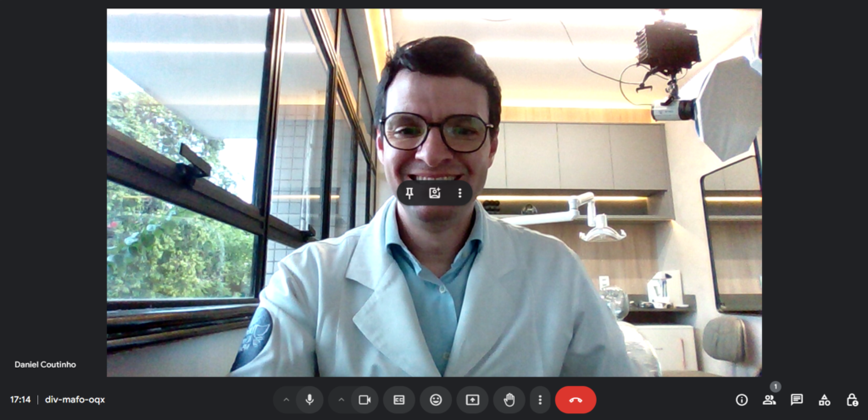Mute the microphone
The image size is (868, 420).
[x=309, y=400]
